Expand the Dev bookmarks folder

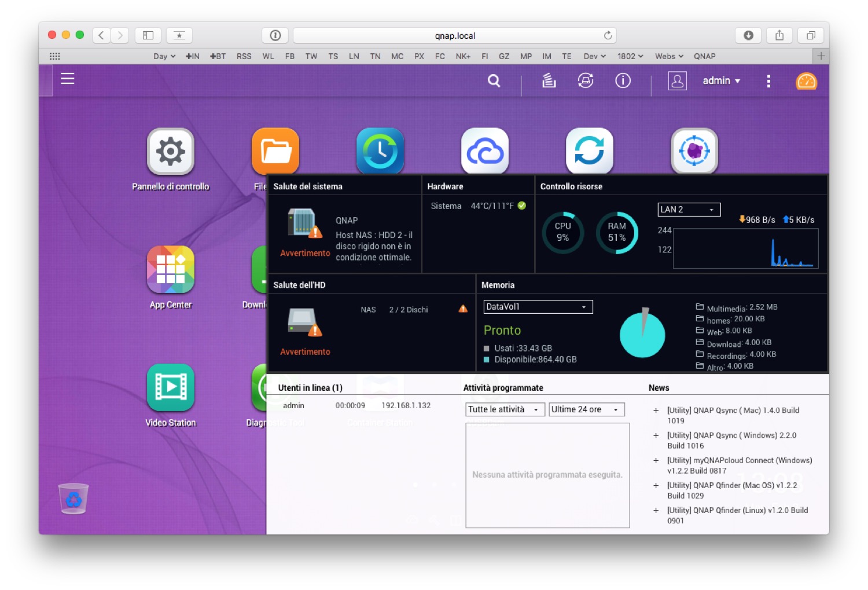click(595, 56)
